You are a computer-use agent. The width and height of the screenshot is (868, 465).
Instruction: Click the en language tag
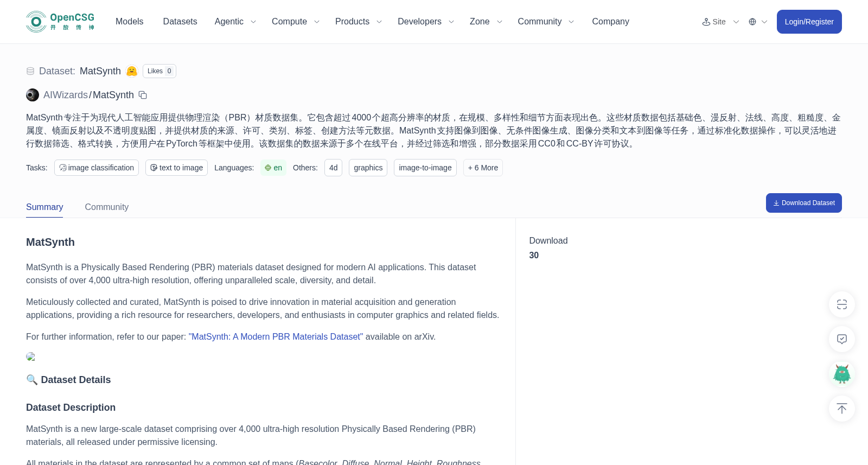pyautogui.click(x=273, y=168)
